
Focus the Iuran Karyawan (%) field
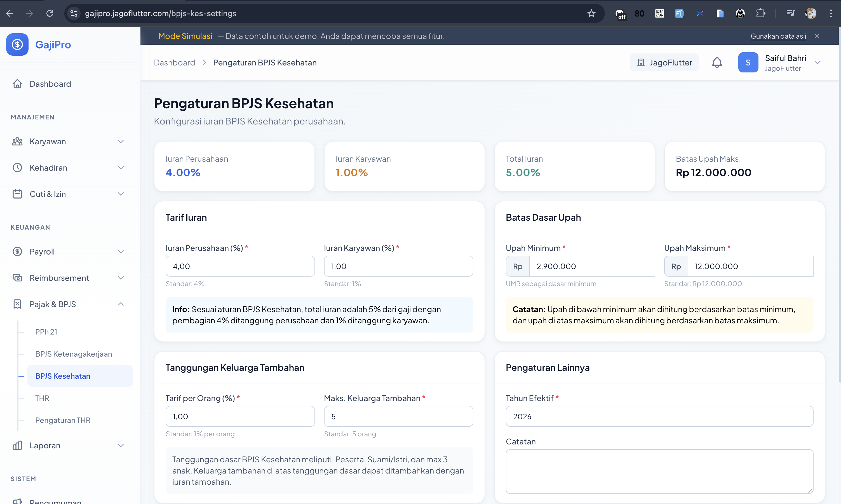coord(398,266)
